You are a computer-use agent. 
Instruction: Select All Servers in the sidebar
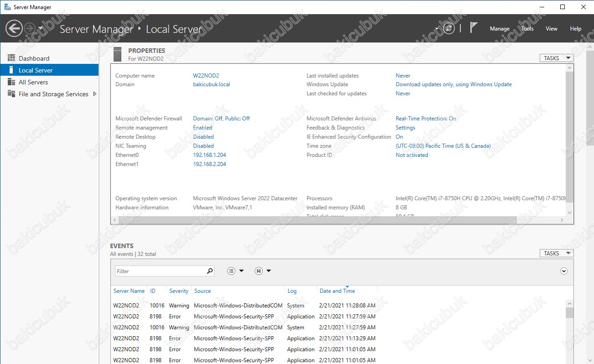49,82
